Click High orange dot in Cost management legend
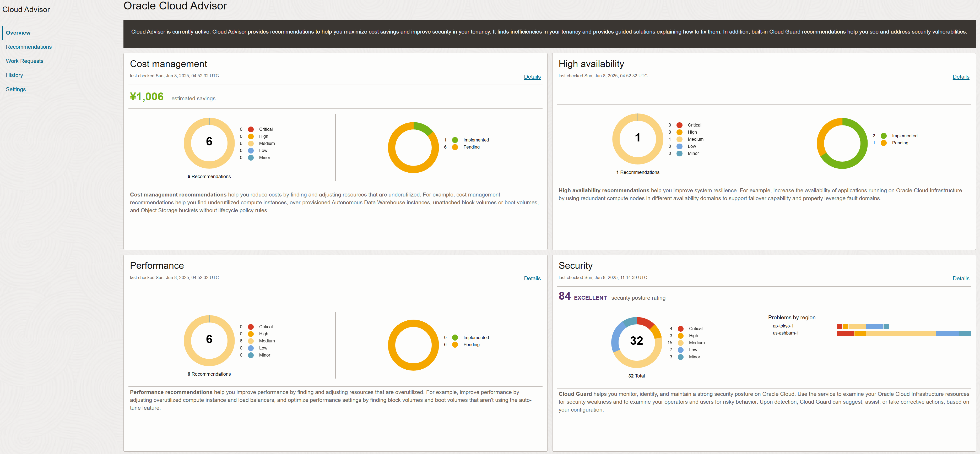This screenshot has height=454, width=980. click(x=251, y=136)
